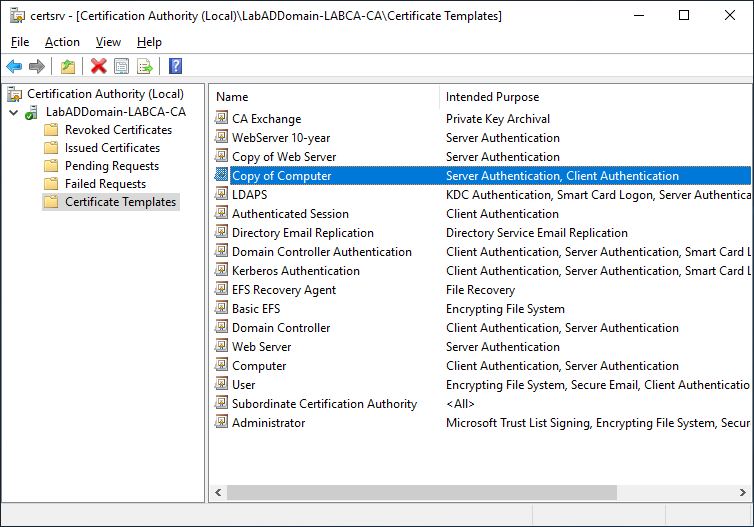Screen dimensions: 754x527
Task: Open Properties via the toolbar icon
Action: point(122,66)
